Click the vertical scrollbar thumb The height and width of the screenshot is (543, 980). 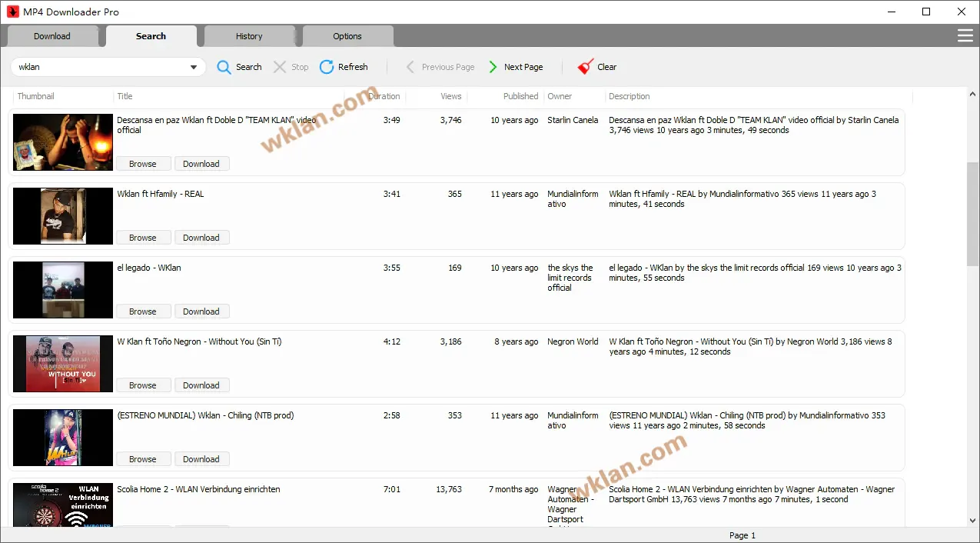click(973, 213)
